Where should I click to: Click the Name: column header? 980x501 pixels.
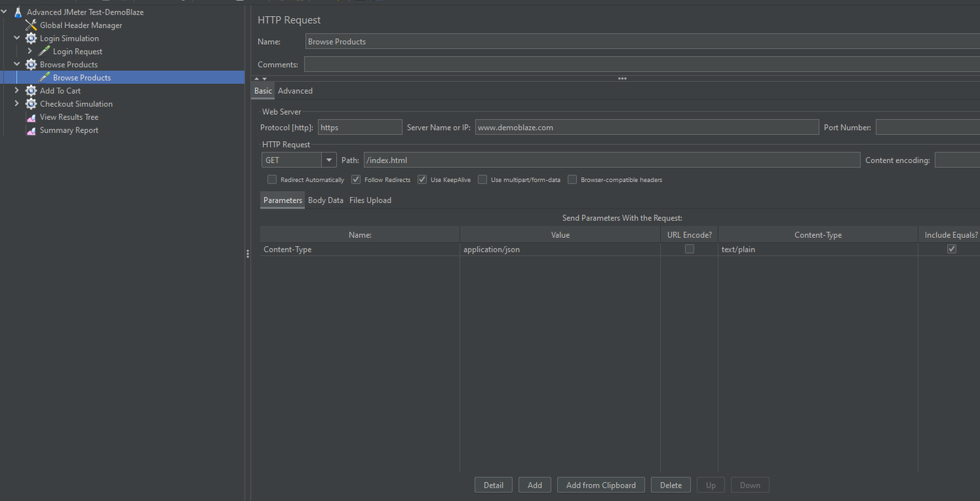click(x=360, y=235)
